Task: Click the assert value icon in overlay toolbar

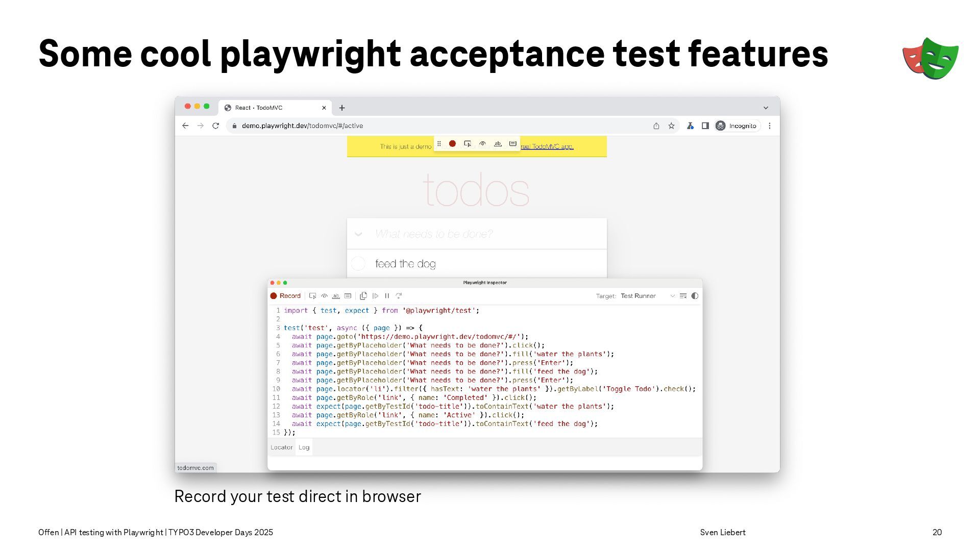Action: point(513,144)
